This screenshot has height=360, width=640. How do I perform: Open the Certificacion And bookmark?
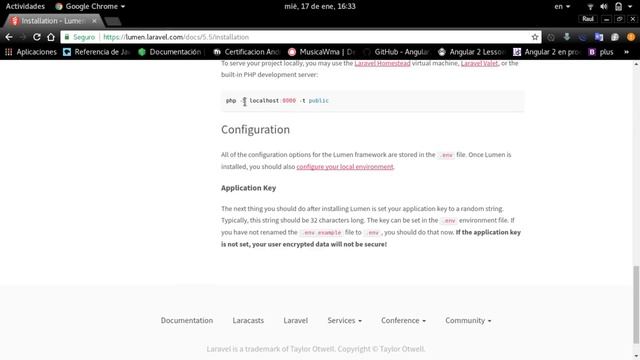pos(247,52)
